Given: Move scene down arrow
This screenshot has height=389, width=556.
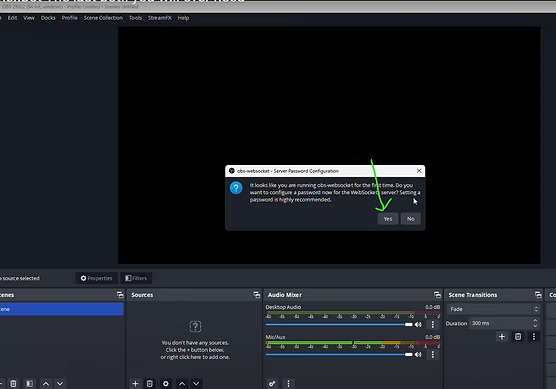Looking at the screenshot, I should click(x=60, y=384).
